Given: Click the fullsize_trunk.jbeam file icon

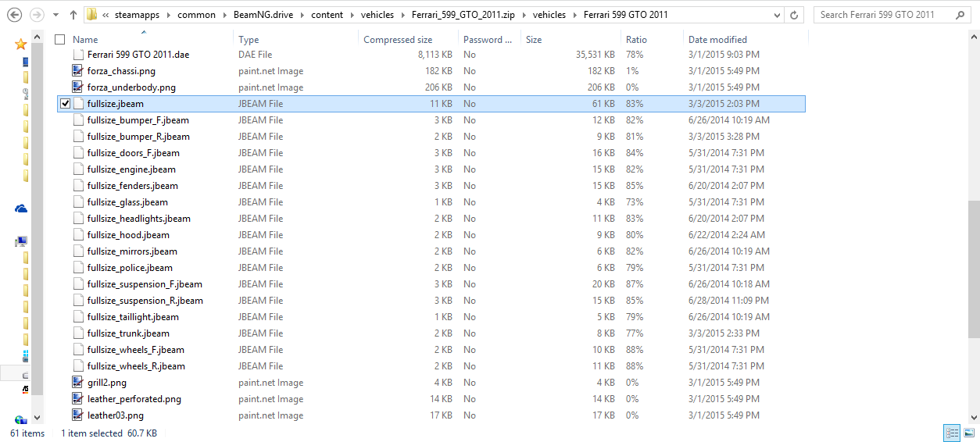Looking at the screenshot, I should pos(77,333).
